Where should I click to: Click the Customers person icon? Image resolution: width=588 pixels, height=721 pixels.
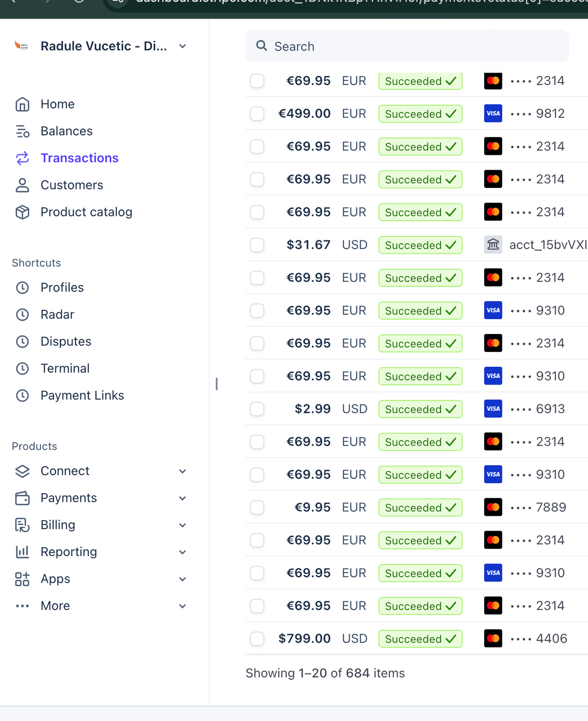pyautogui.click(x=22, y=185)
